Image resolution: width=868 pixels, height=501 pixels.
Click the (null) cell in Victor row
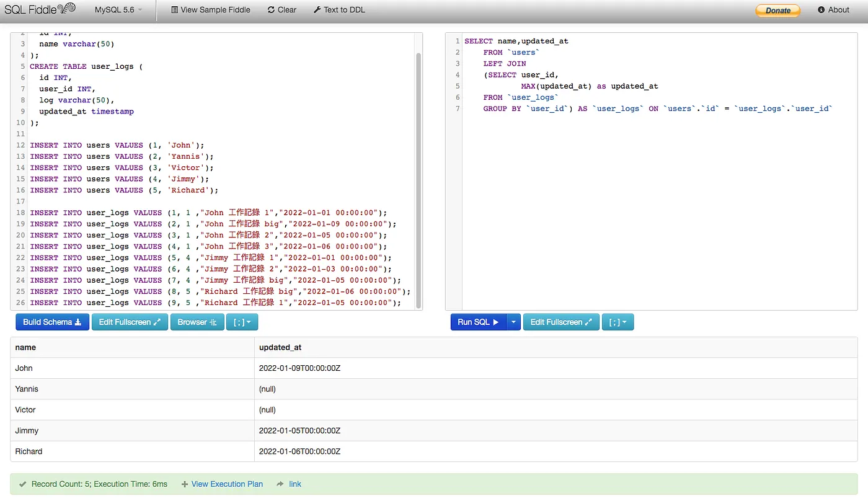click(x=556, y=410)
